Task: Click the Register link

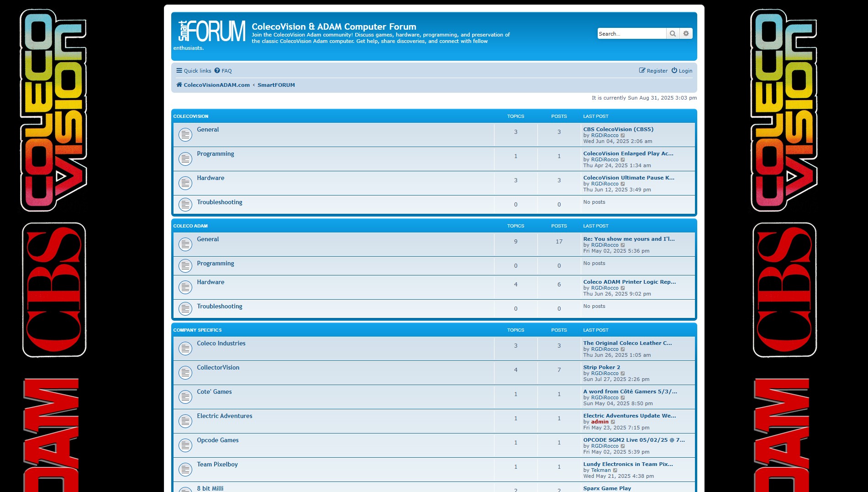Action: (x=657, y=70)
